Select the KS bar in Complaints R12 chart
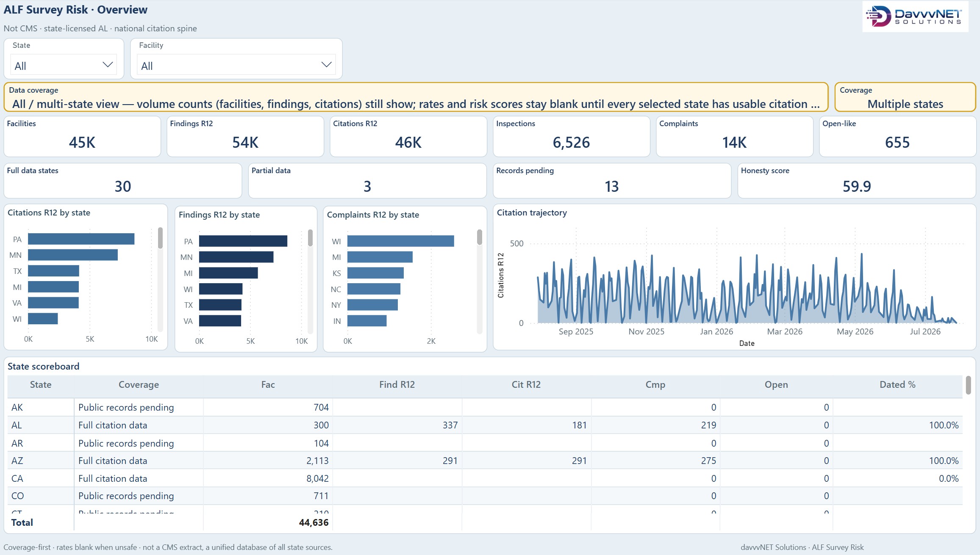Screen dimensions: 980x555 [x=375, y=273]
